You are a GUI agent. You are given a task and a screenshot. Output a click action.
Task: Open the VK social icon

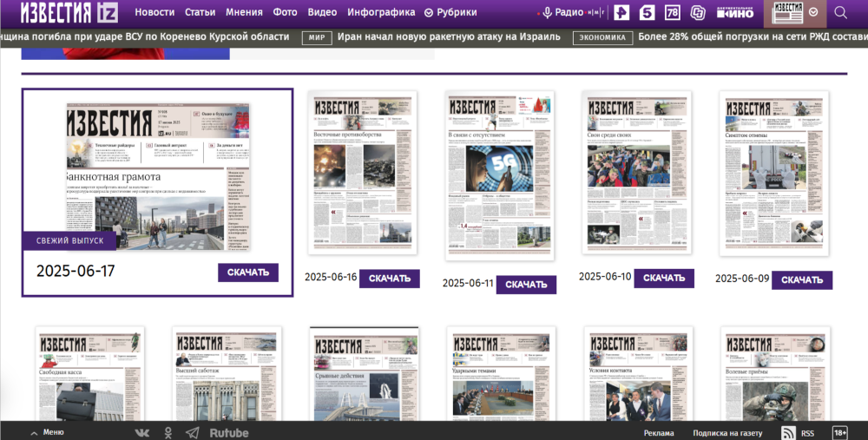(x=142, y=433)
